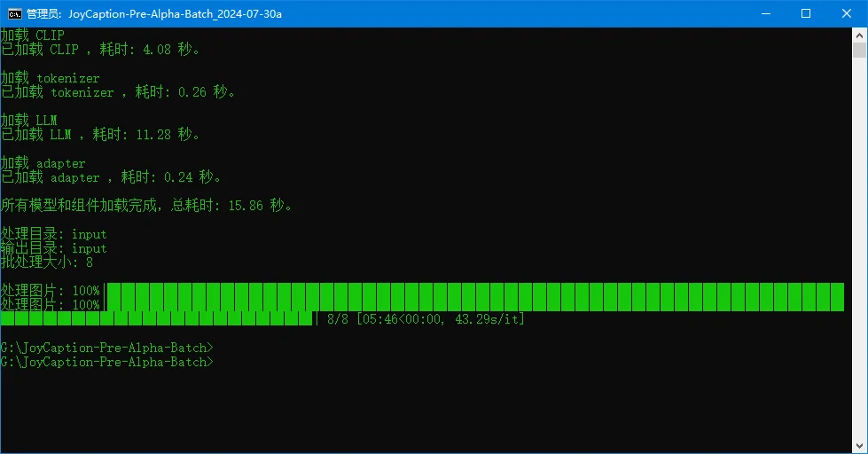Screen dimensions: 868x454
Task: Click the last G:\JoyCaption-Pre-Alpha-Batch> prompt line
Action: [107, 362]
